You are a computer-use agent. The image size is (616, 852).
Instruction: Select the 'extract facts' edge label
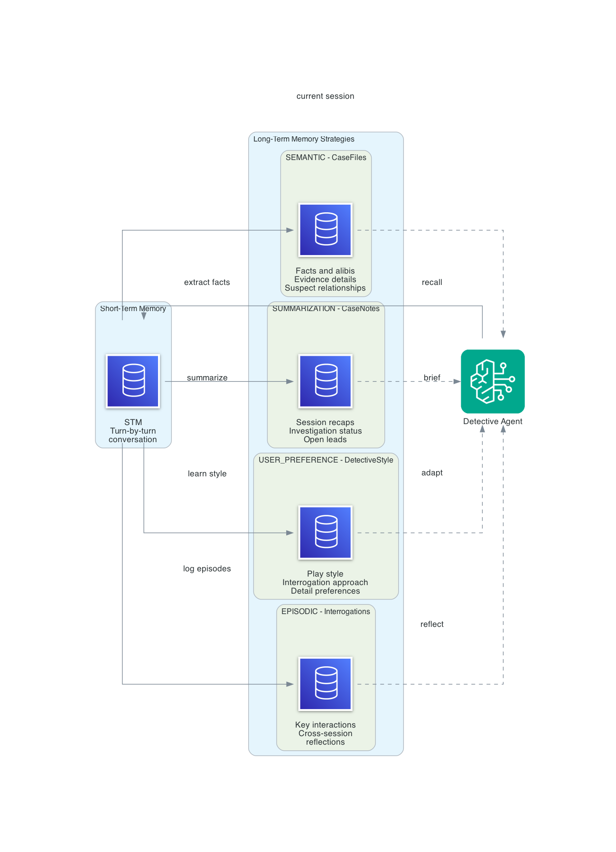coord(207,282)
